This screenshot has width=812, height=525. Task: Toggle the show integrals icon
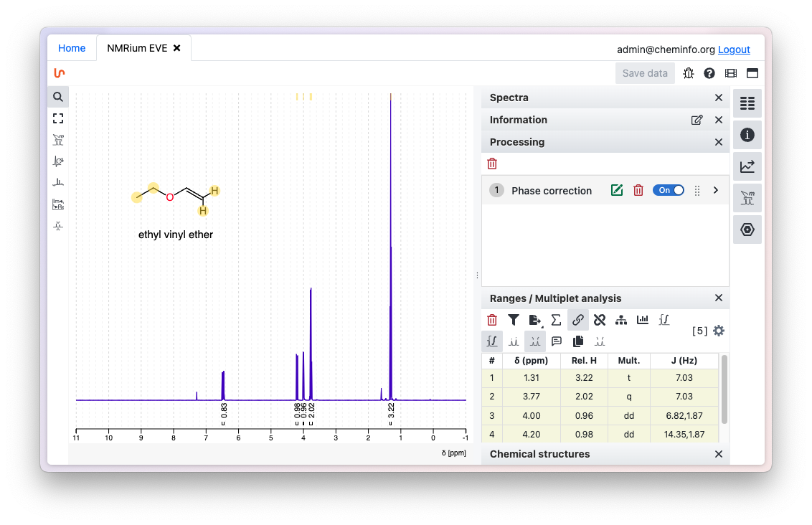tap(492, 341)
